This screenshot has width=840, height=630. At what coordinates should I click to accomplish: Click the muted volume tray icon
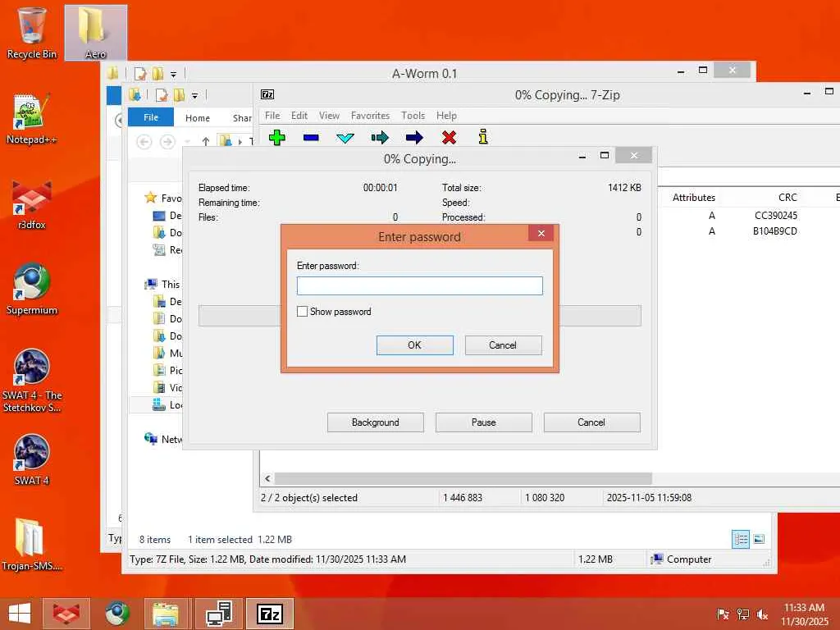click(762, 614)
